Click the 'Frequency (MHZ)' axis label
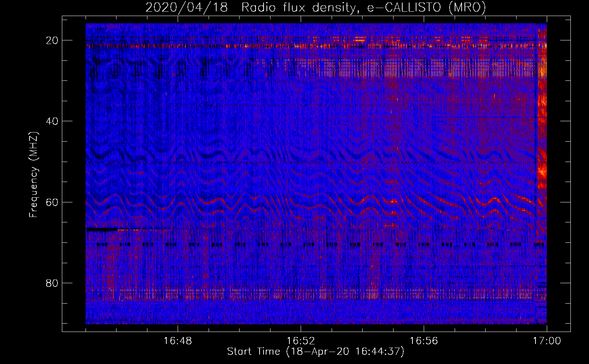The width and height of the screenshot is (589, 364). [33, 175]
